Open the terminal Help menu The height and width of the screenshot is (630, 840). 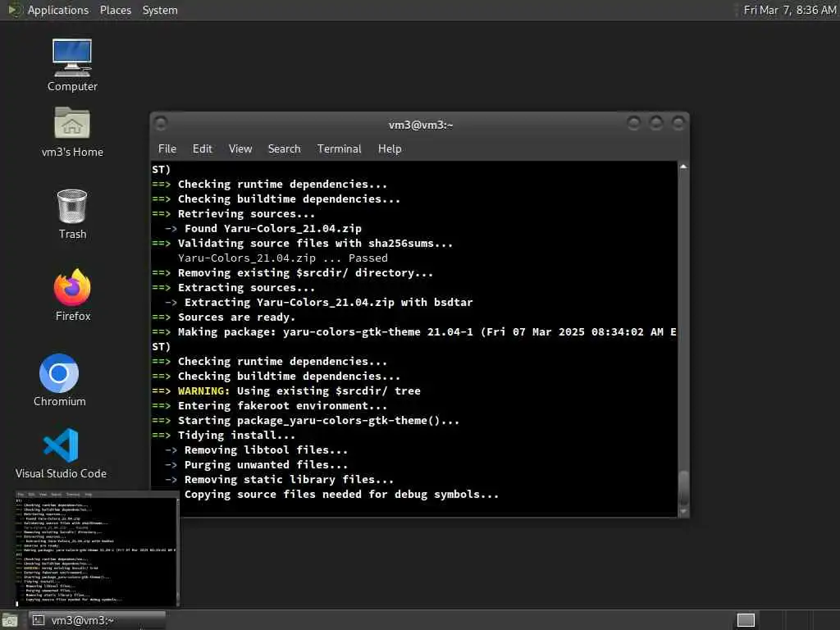click(x=390, y=148)
